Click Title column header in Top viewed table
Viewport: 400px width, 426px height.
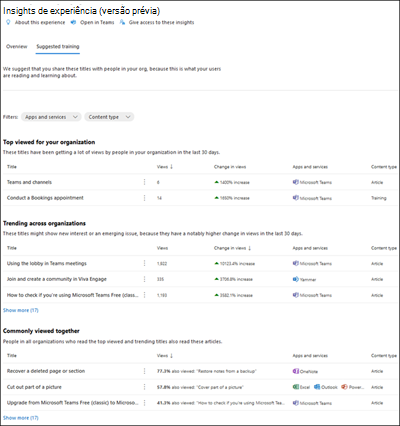click(x=12, y=167)
